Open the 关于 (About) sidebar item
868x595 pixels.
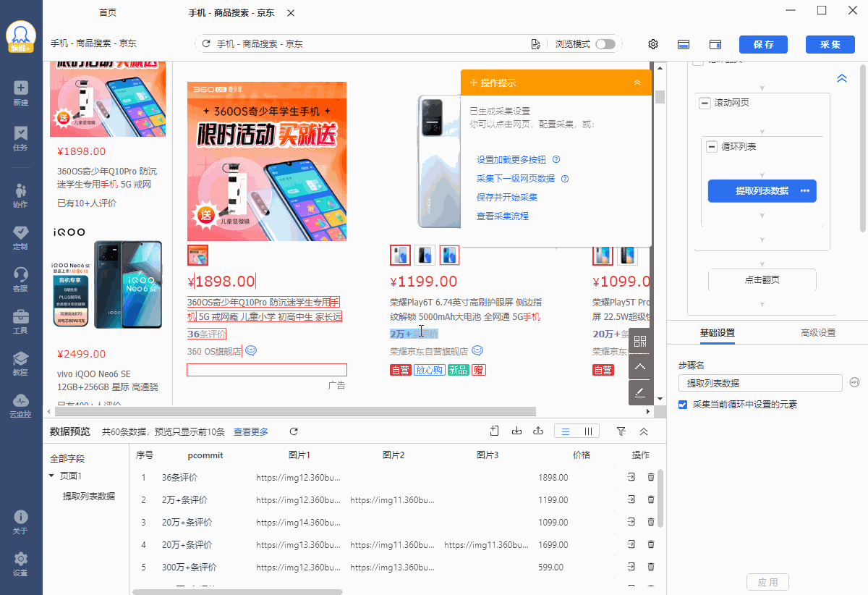[x=20, y=522]
